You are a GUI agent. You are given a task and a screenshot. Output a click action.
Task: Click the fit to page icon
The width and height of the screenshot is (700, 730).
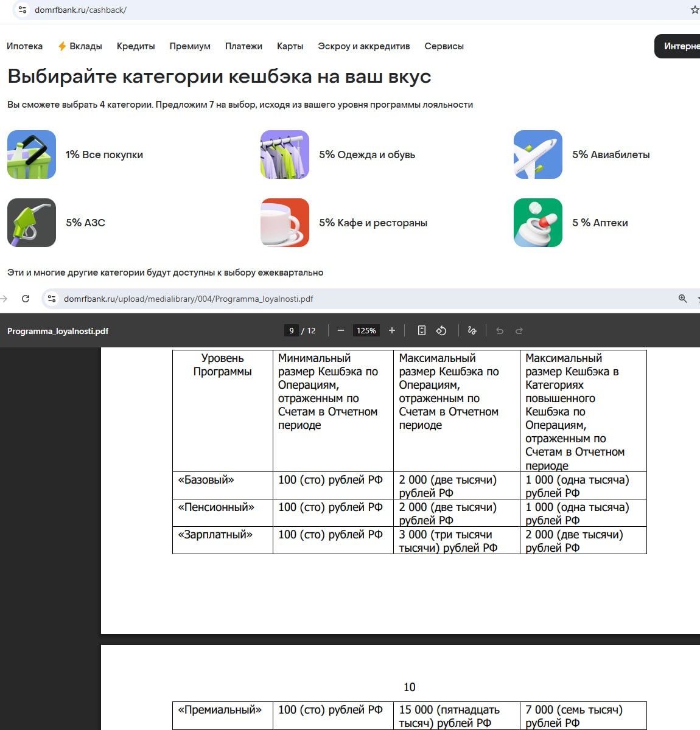pos(422,330)
